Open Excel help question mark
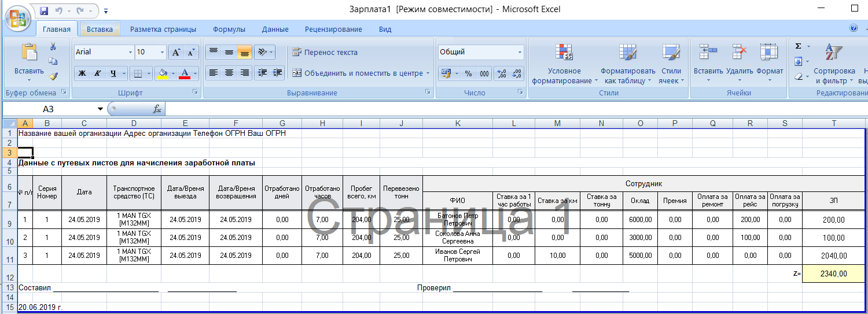Screen dimensions: 868x314 pyautogui.click(x=854, y=28)
